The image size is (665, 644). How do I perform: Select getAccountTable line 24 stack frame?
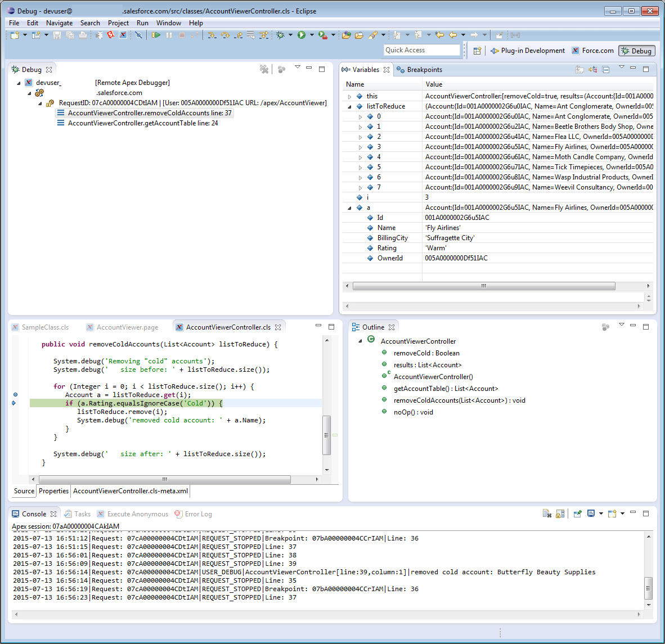point(138,123)
